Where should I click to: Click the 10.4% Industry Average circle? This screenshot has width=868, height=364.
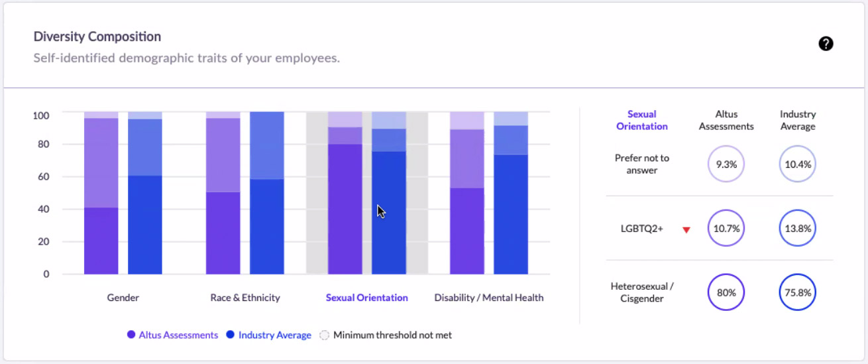(x=798, y=164)
